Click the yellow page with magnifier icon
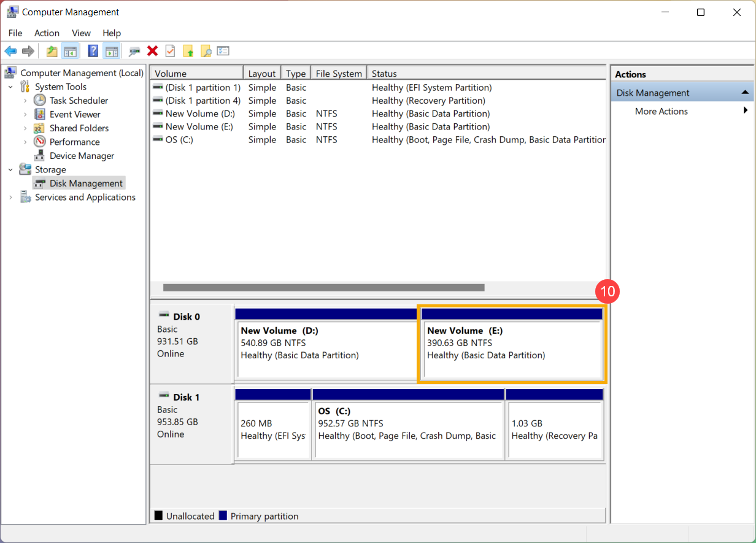This screenshot has height=543, width=756. [x=206, y=52]
